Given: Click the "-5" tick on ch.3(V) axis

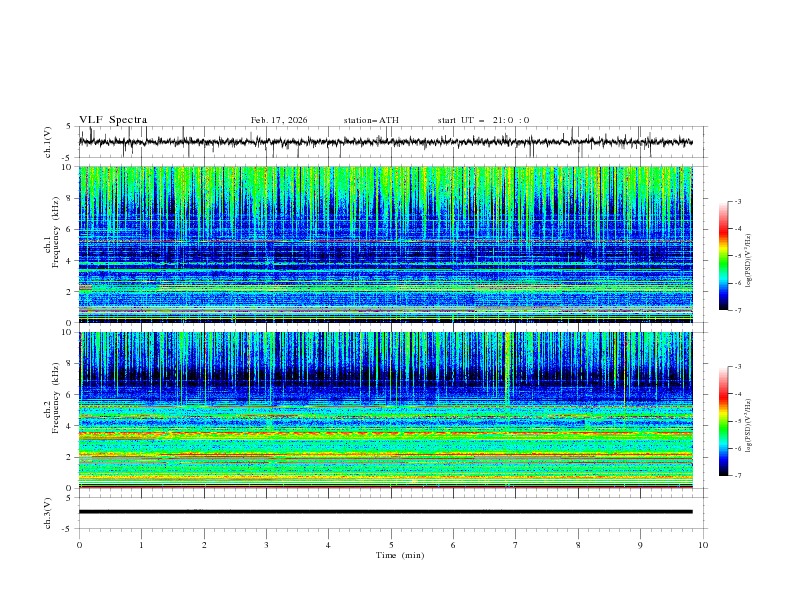Looking at the screenshot, I should [x=68, y=529].
